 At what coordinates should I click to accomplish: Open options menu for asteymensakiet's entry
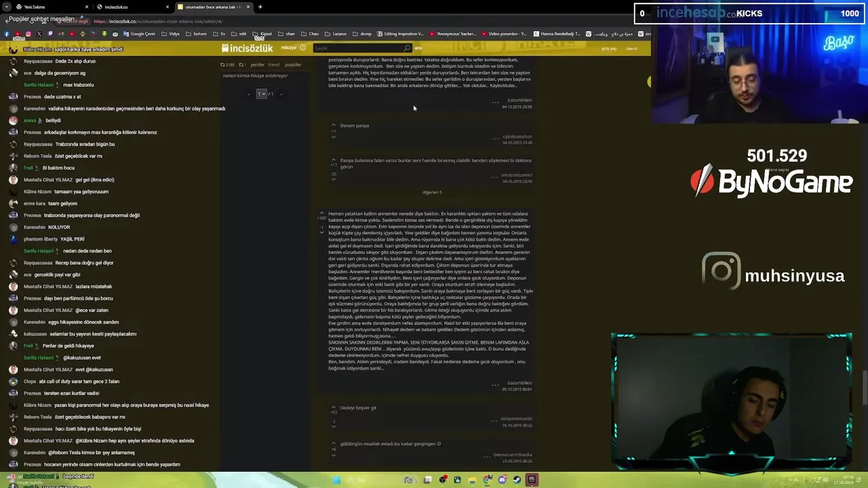click(494, 420)
